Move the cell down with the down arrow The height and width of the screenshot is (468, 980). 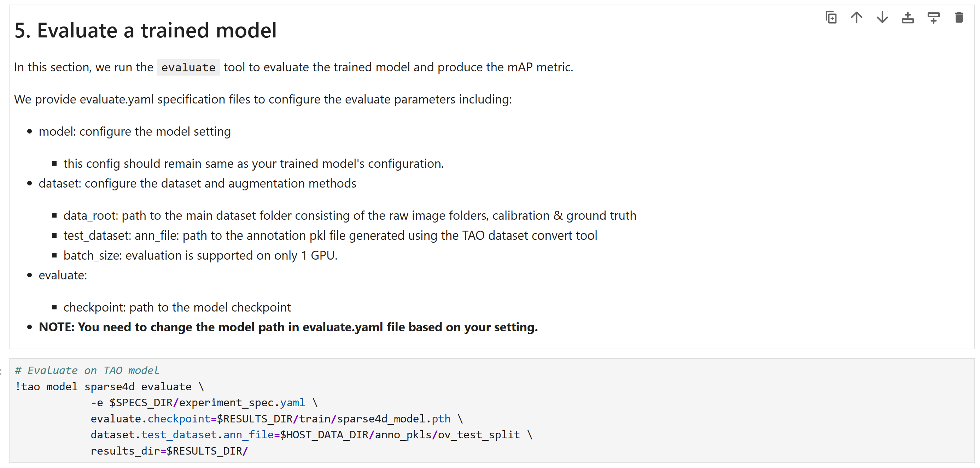tap(882, 18)
